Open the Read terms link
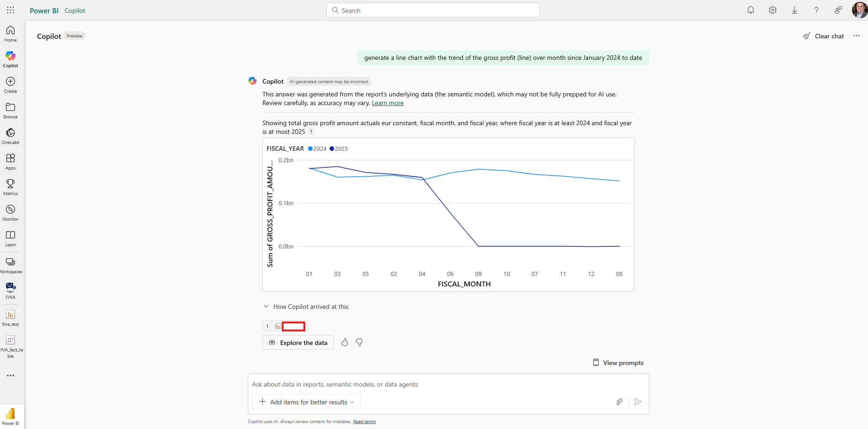The width and height of the screenshot is (868, 429). (x=364, y=422)
